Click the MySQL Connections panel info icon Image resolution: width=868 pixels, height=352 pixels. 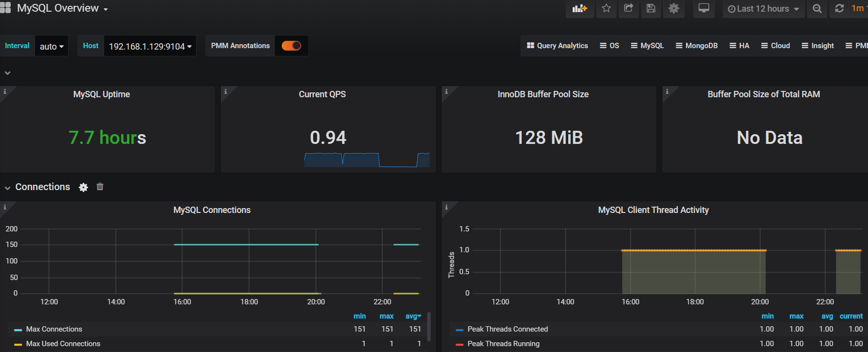5,207
